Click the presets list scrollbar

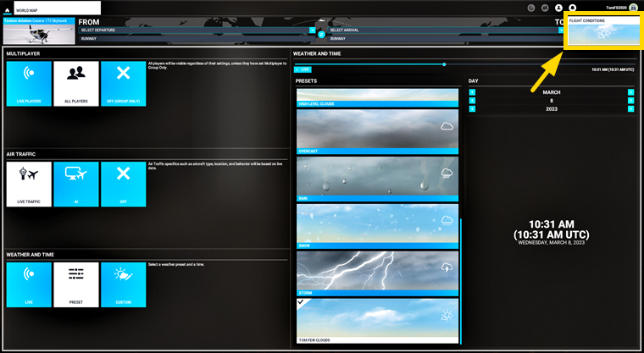click(x=461, y=282)
